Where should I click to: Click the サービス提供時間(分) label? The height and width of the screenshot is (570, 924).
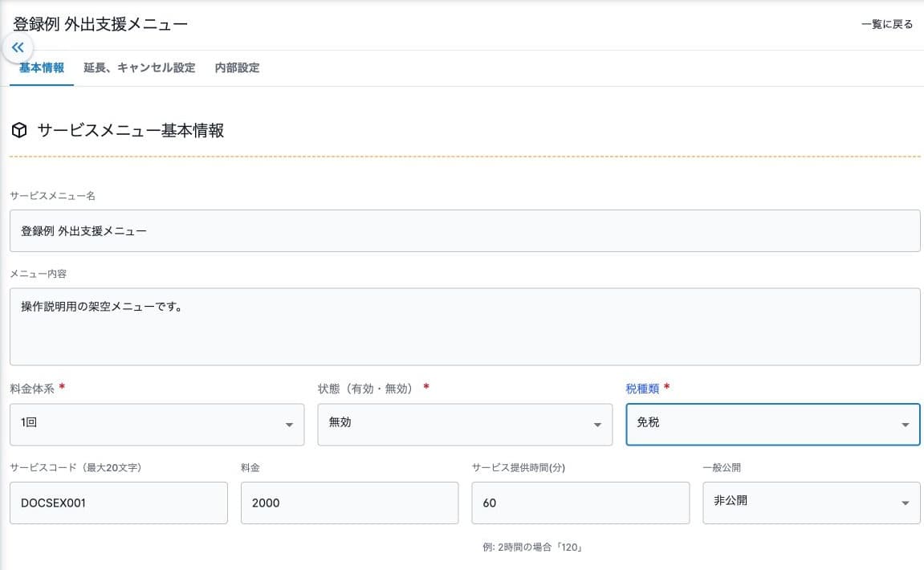pos(519,467)
